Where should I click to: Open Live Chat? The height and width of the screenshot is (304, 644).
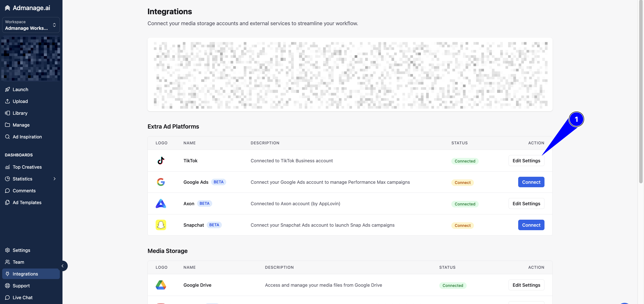[31, 297]
